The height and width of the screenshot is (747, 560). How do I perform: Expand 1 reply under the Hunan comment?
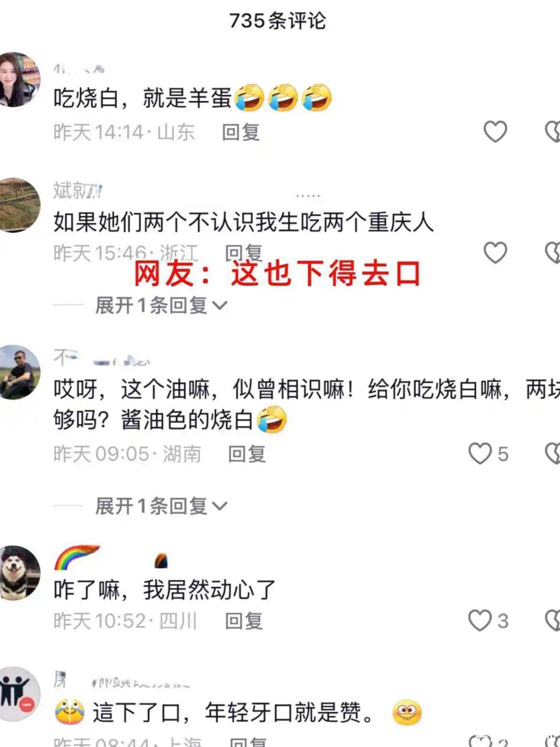[x=161, y=506]
